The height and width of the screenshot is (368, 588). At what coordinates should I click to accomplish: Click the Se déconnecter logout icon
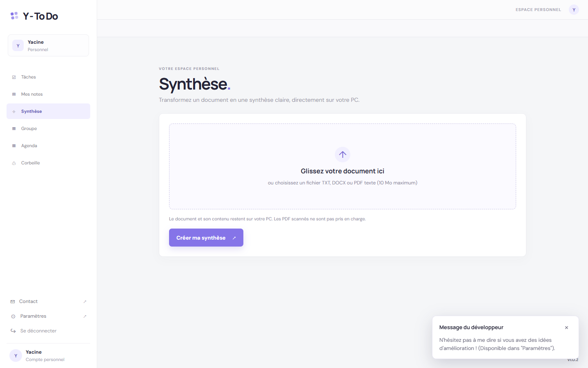click(x=13, y=331)
